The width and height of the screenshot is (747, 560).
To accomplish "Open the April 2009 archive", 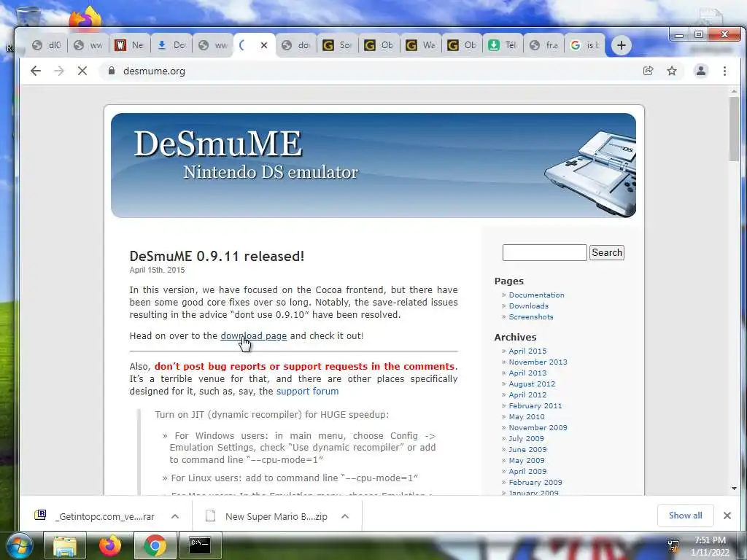I will 527,472.
